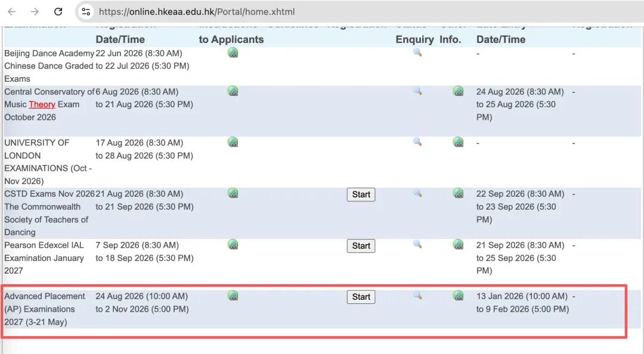Start registration for Pearson Edexcel IAL
Screen dimensions: 644x354
(x=361, y=246)
